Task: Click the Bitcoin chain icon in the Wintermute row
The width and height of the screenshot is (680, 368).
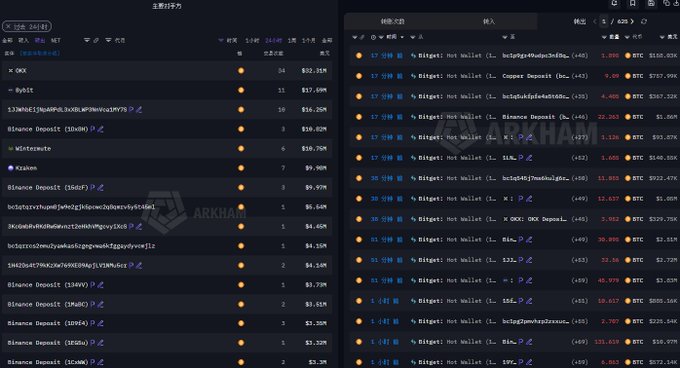Action: (x=241, y=149)
